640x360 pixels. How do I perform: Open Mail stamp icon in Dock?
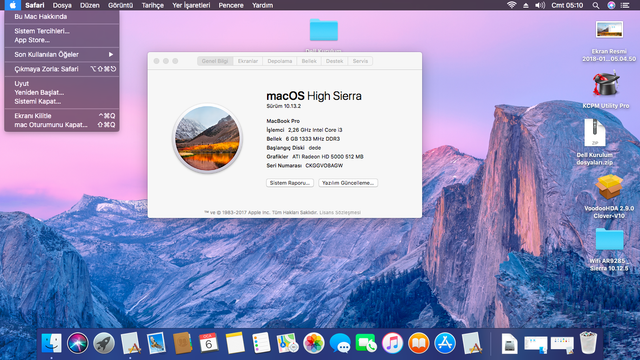pyautogui.click(x=156, y=343)
